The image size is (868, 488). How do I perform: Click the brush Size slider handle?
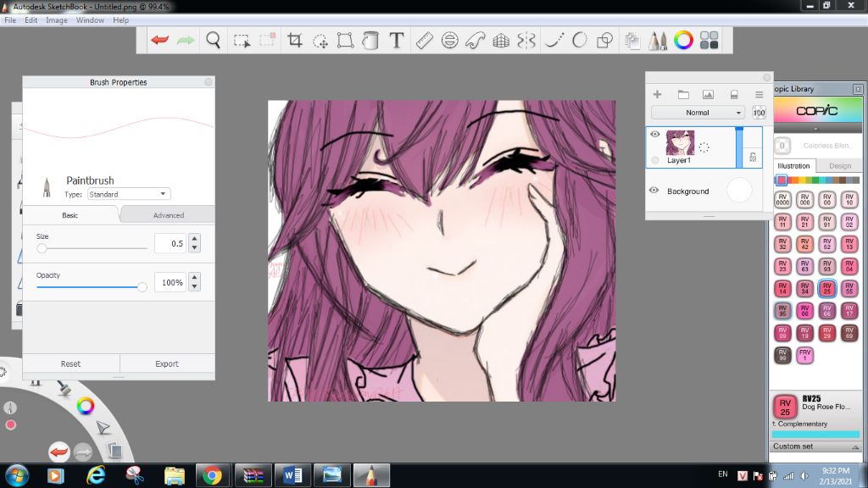(42, 248)
